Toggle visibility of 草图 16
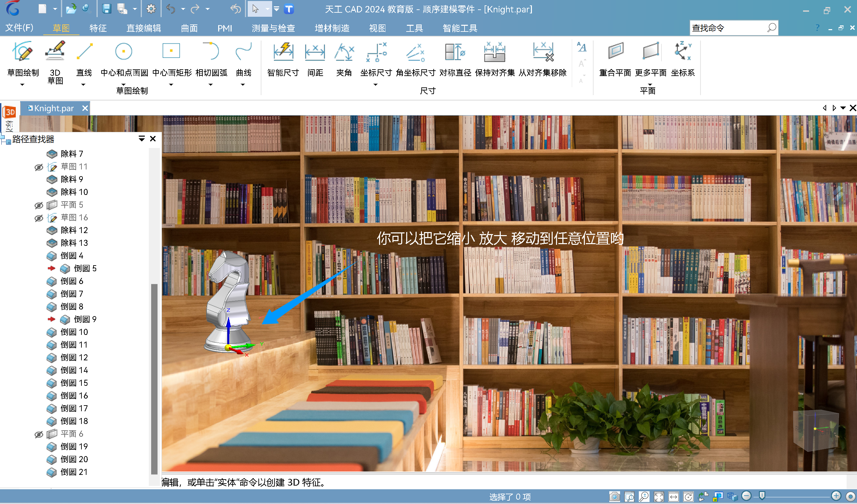The height and width of the screenshot is (504, 857). point(39,218)
